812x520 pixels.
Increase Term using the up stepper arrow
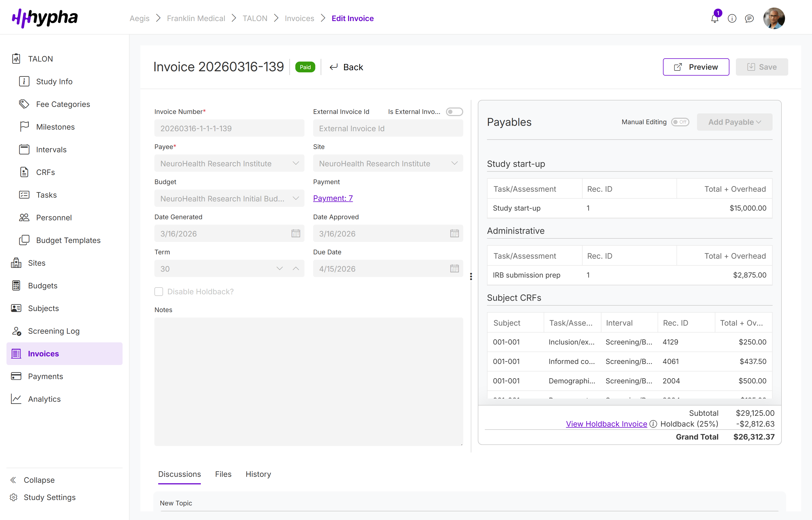(296, 268)
